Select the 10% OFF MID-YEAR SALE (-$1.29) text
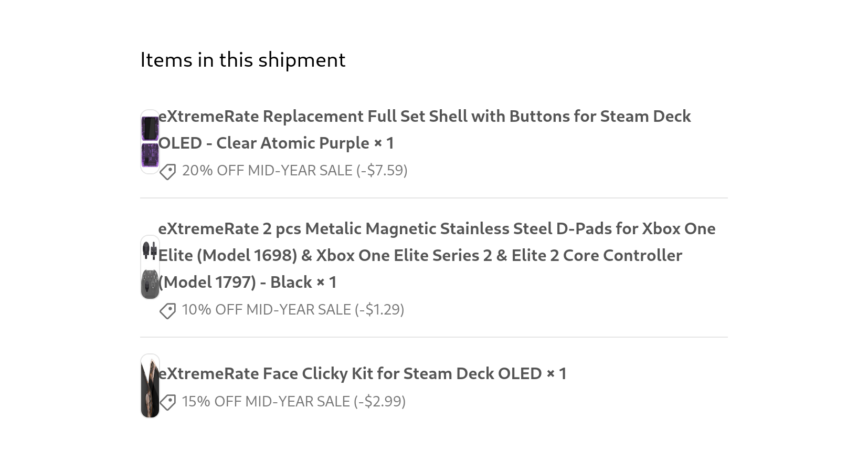The height and width of the screenshot is (460, 868). point(293,310)
